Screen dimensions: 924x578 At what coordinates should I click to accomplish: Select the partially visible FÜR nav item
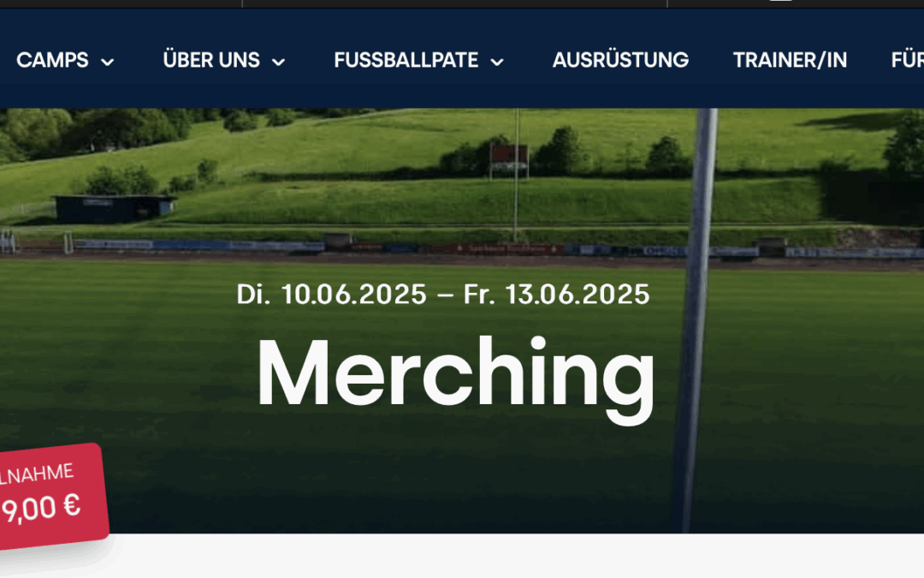pyautogui.click(x=908, y=60)
